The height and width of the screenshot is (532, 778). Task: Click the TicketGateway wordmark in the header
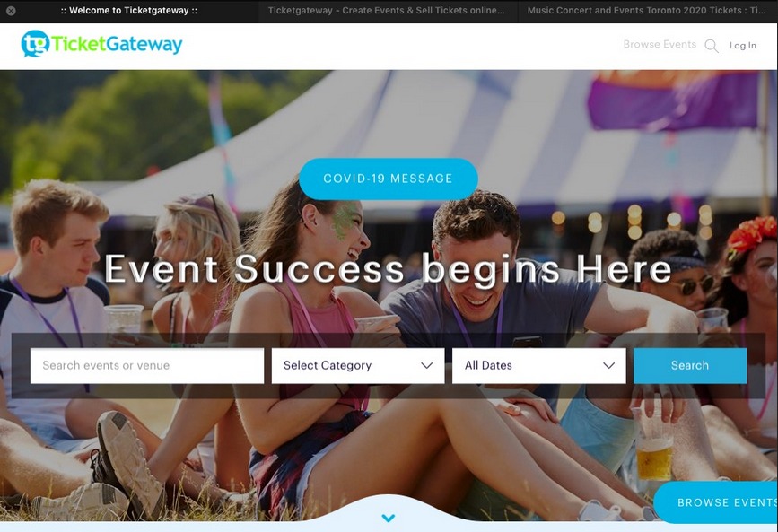pyautogui.click(x=117, y=44)
